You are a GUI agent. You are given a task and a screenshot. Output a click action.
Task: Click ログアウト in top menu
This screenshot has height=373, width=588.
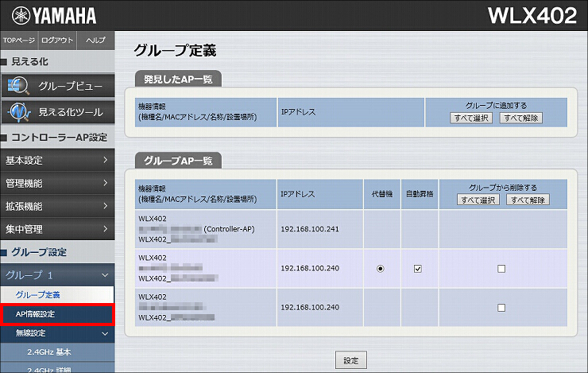[57, 40]
